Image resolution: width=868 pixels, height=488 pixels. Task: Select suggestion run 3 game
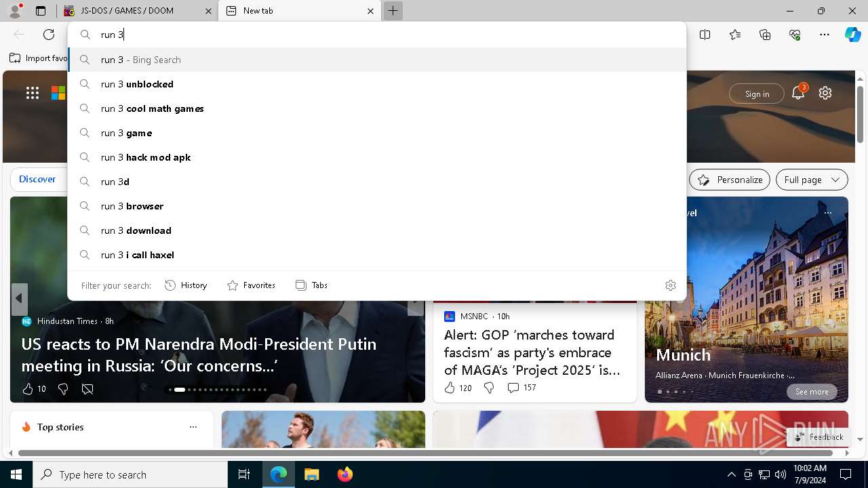point(377,133)
